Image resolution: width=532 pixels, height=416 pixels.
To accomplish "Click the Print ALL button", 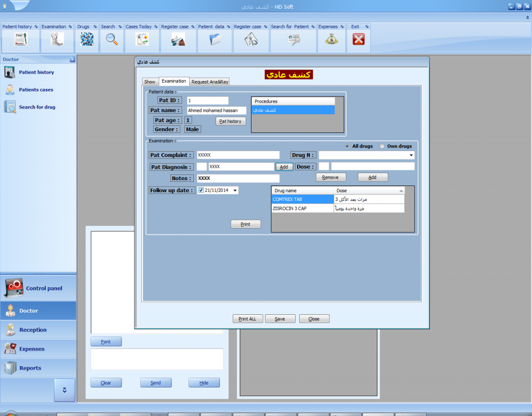I will point(248,319).
